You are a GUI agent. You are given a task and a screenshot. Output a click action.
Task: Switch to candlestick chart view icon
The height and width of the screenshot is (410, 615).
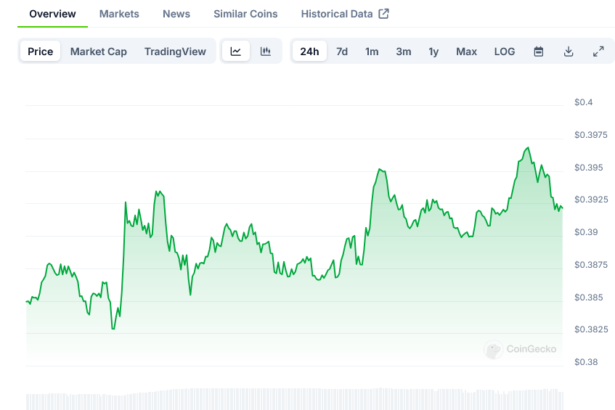pos(265,51)
